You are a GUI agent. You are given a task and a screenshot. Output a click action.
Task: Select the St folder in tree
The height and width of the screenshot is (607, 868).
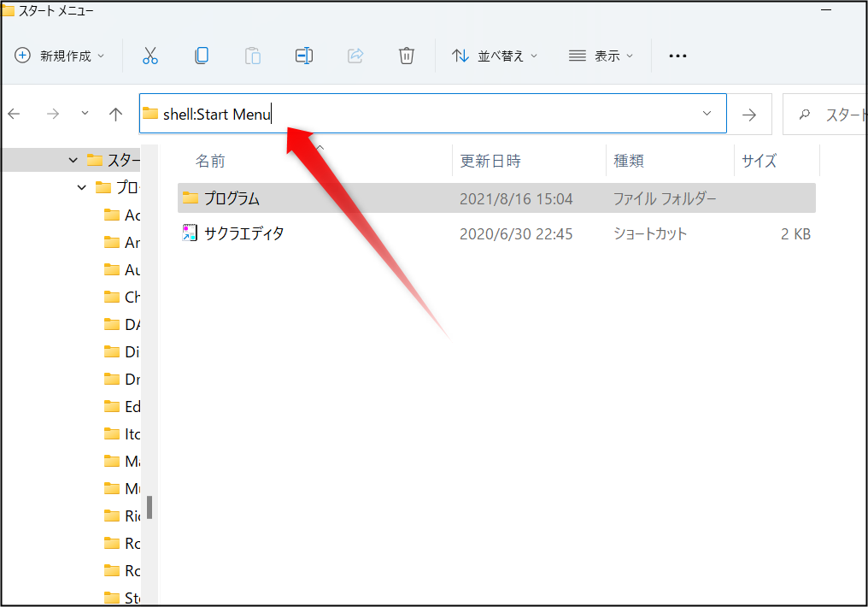(x=122, y=598)
